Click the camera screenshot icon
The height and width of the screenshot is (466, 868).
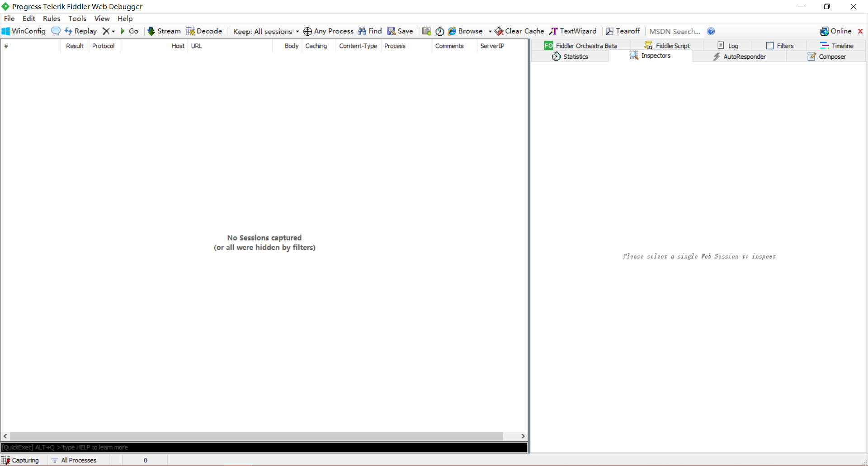(426, 31)
